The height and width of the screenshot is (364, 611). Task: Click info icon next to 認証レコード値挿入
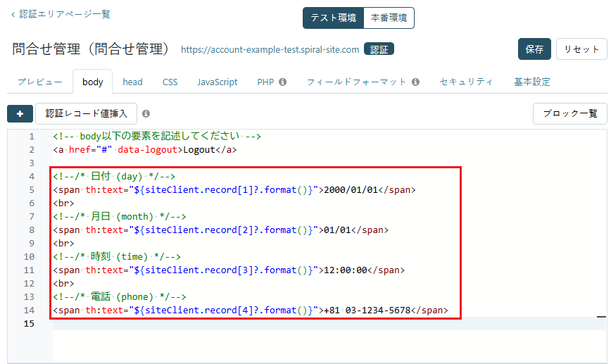click(x=146, y=113)
